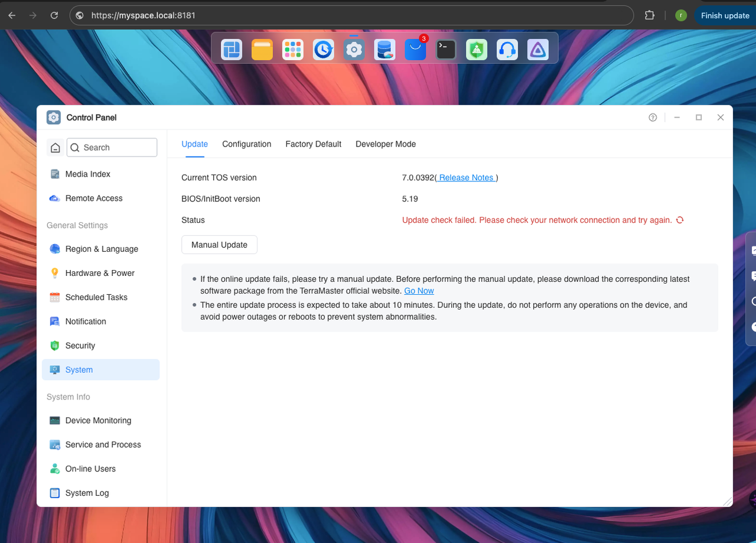Click the gear Control Panel dock icon

pos(354,50)
